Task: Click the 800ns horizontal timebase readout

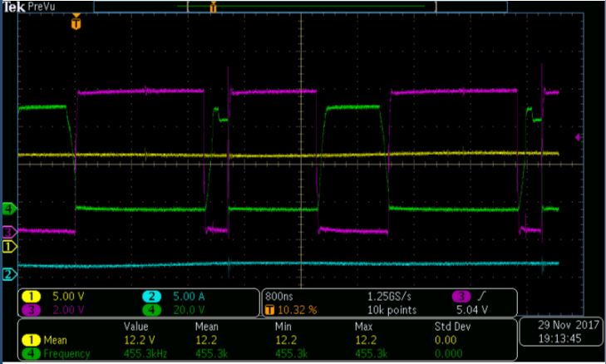Action: click(x=279, y=297)
